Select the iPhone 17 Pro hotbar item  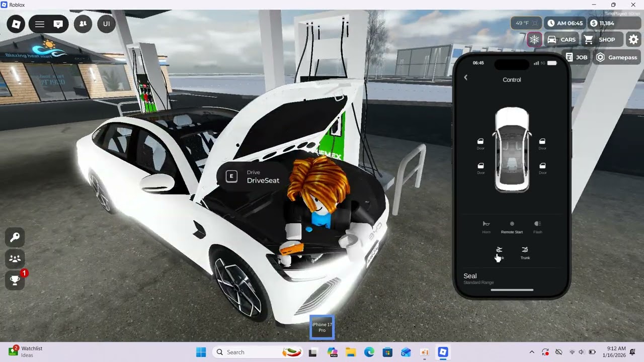click(x=322, y=327)
